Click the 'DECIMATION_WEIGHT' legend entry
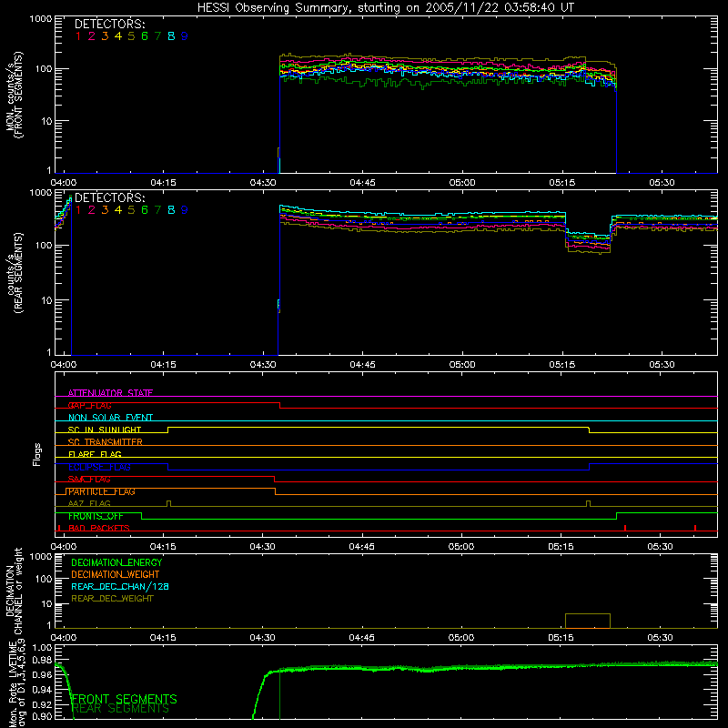This screenshot has width=728, height=728. click(x=116, y=574)
